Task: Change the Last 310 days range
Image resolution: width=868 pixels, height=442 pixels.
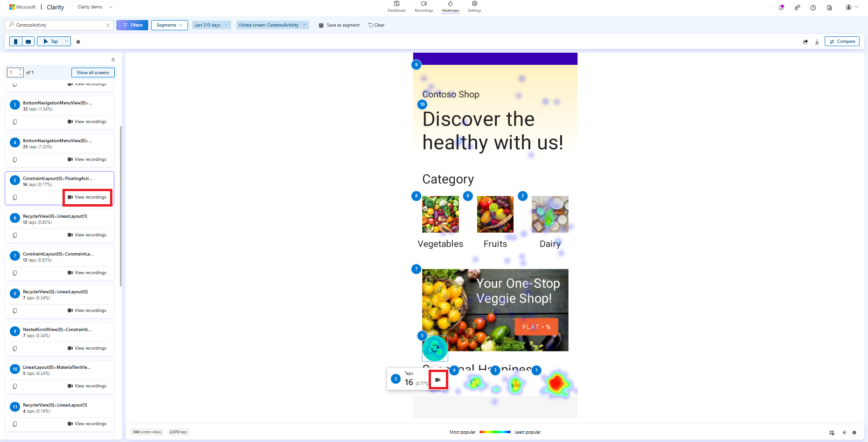Action: [x=211, y=25]
